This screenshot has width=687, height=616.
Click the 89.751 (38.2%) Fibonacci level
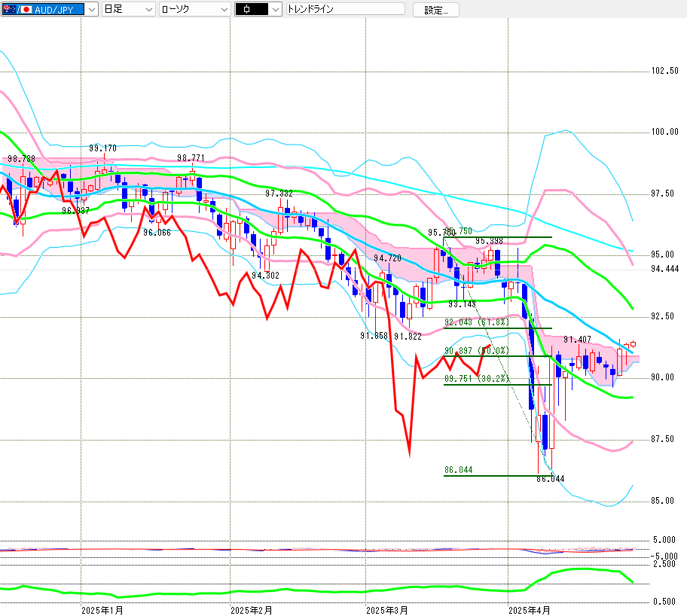[477, 379]
